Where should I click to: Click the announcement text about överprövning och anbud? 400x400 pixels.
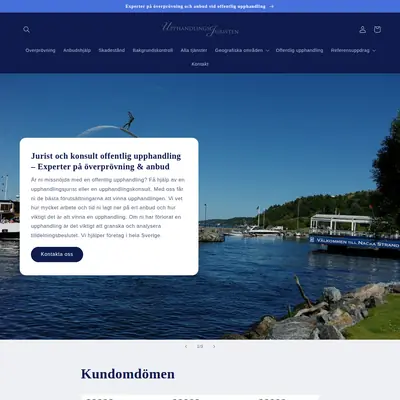195,6
